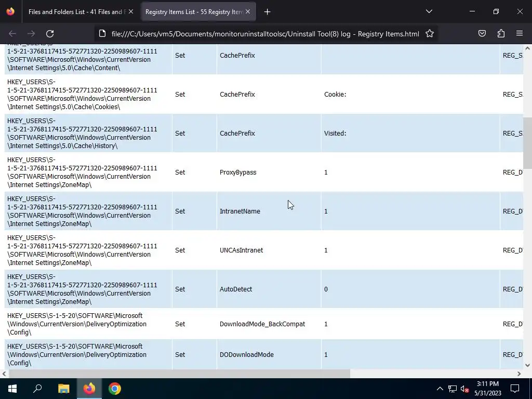Select the Registry Items List tab
532x399 pixels.
point(193,12)
